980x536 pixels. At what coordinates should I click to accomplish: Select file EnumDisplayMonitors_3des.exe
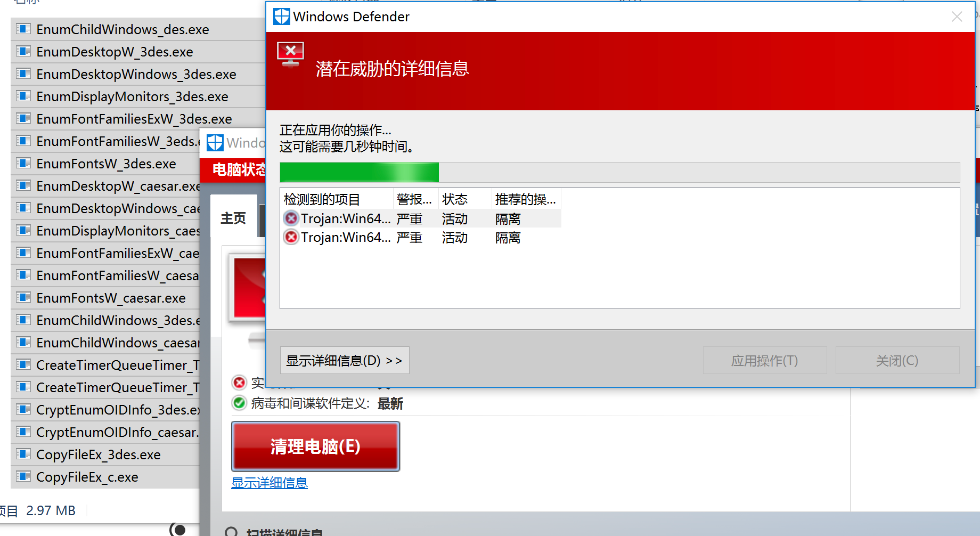tap(132, 96)
